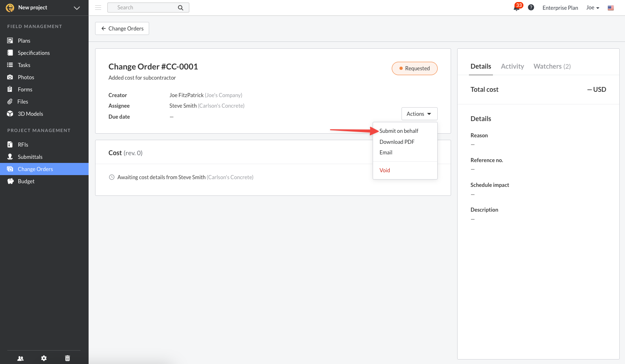Open the notifications bell icon
This screenshot has width=625, height=364.
click(516, 8)
